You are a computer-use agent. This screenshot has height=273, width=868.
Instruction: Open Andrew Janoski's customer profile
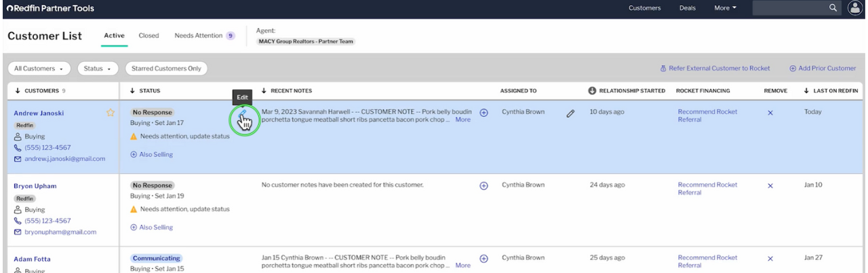tap(39, 113)
